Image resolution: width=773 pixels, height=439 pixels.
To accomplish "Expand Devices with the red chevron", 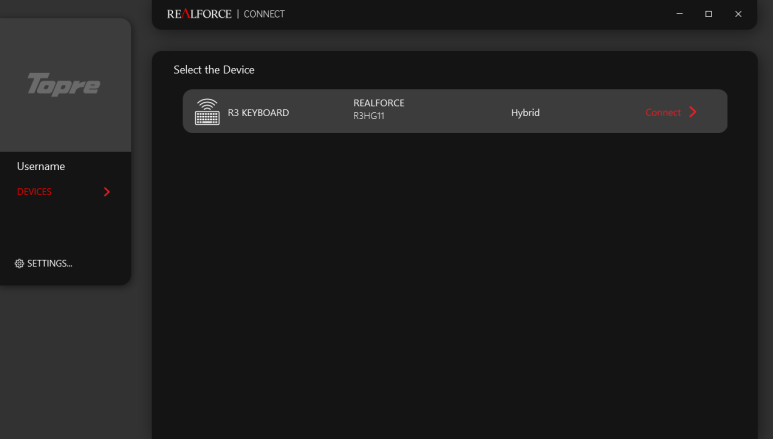I will [x=106, y=192].
